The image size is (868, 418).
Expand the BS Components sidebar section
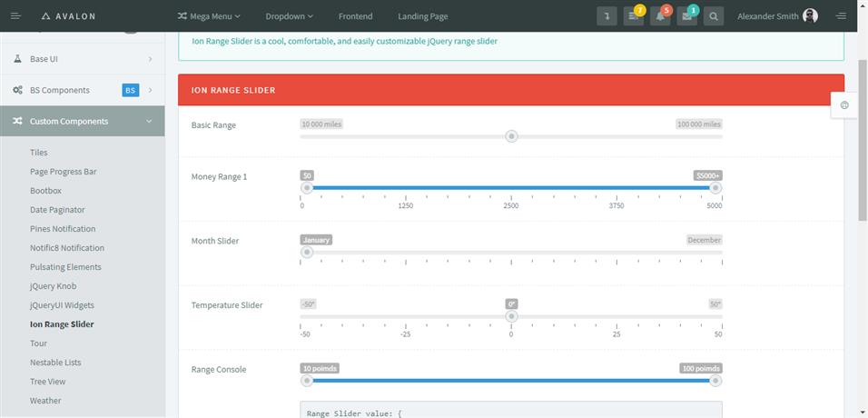click(x=82, y=90)
